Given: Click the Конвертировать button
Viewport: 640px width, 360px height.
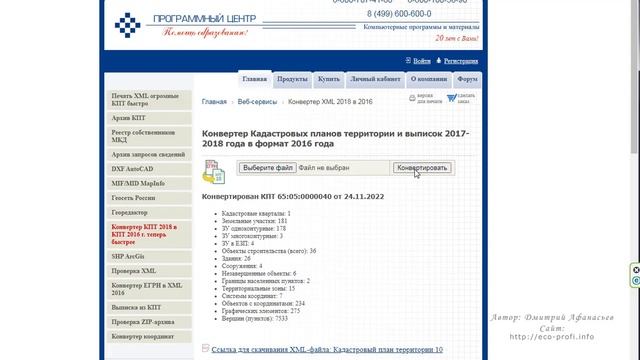Looking at the screenshot, I should [x=422, y=168].
